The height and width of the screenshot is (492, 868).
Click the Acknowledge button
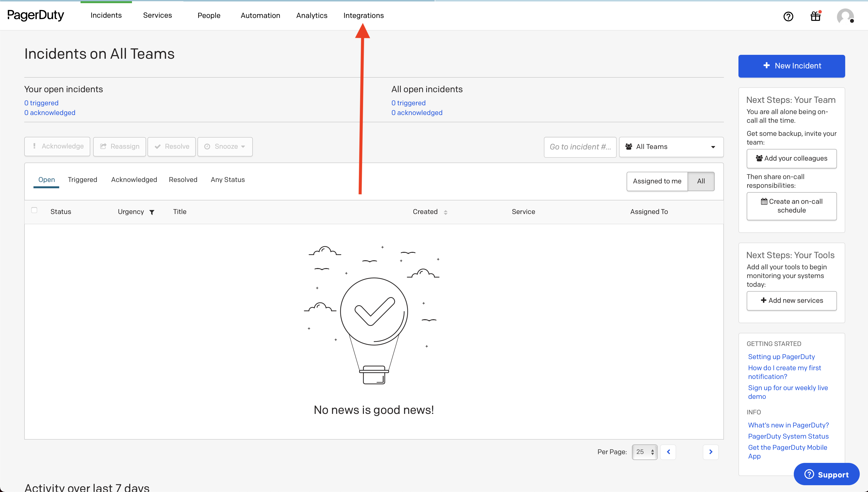(x=57, y=146)
